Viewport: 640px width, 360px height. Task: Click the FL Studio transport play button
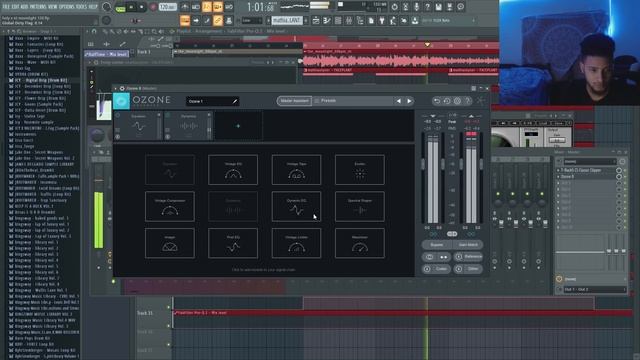[131, 7]
